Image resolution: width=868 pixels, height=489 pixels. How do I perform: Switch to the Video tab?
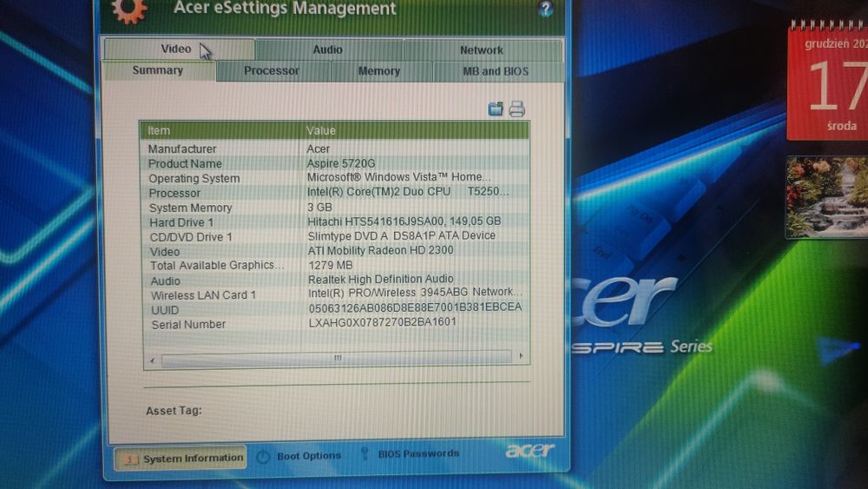tap(180, 50)
